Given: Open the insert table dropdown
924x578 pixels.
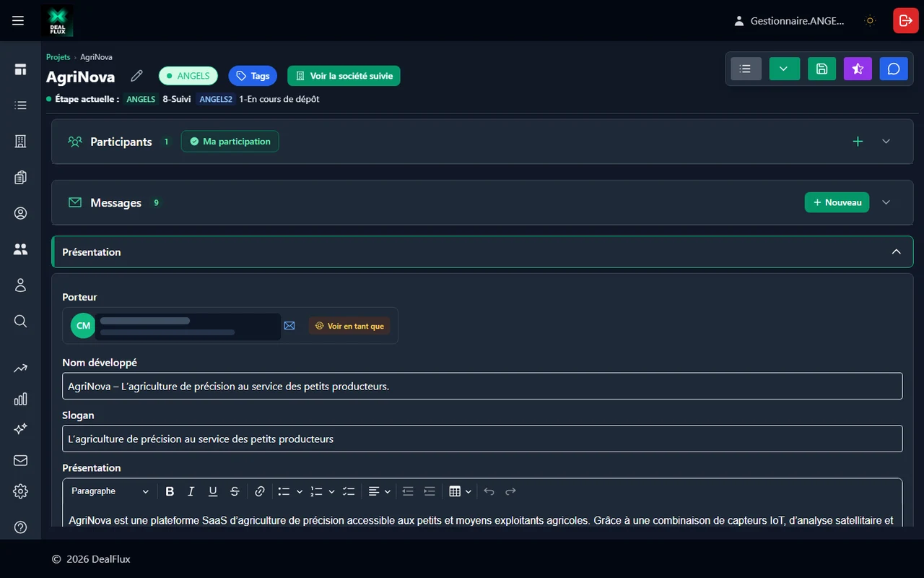Looking at the screenshot, I should tap(460, 491).
